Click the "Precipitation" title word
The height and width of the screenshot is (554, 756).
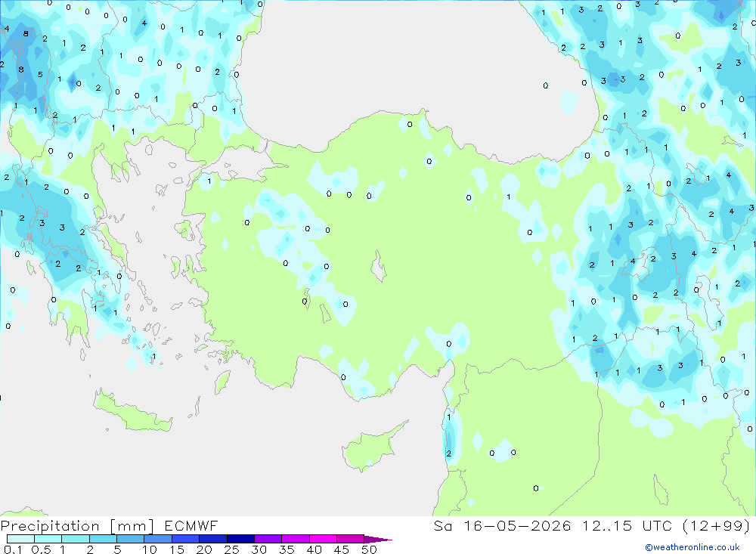50,526
